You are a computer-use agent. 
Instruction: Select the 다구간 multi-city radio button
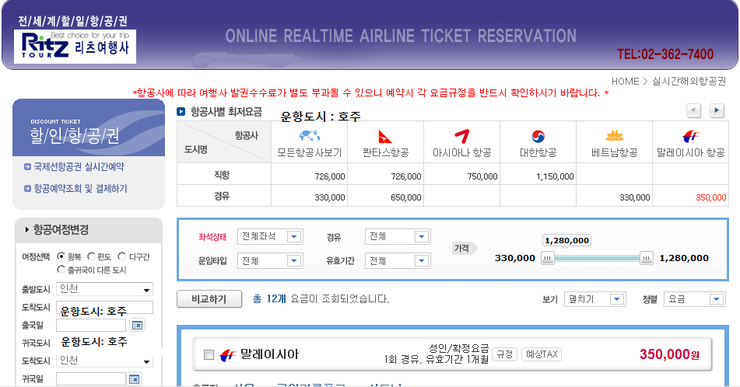point(122,256)
